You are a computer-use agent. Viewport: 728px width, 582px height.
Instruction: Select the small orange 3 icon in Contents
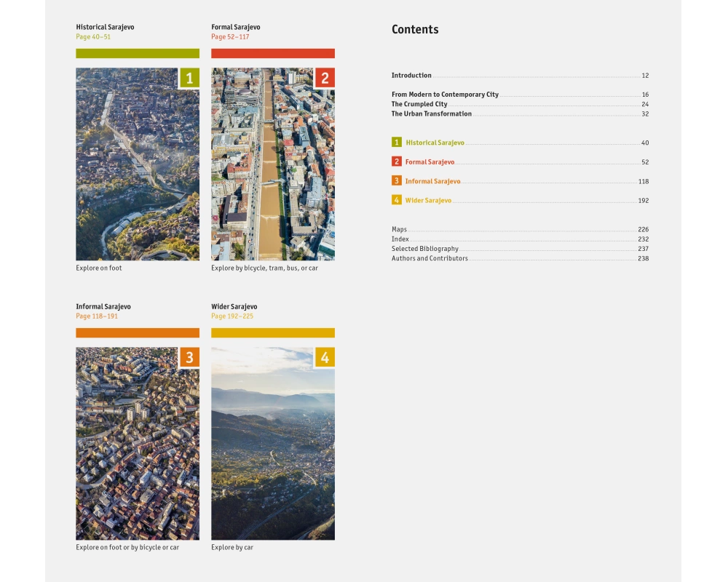[x=397, y=181]
